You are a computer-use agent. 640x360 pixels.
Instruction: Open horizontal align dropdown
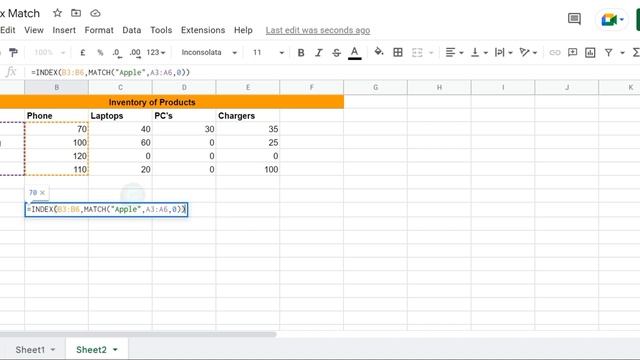pyautogui.click(x=454, y=52)
